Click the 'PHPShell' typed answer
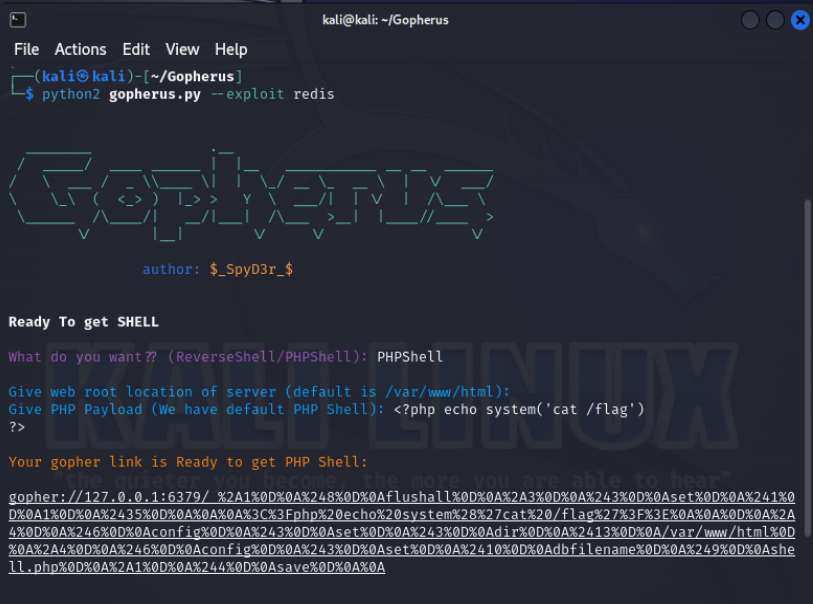The height and width of the screenshot is (604, 813). tap(410, 357)
